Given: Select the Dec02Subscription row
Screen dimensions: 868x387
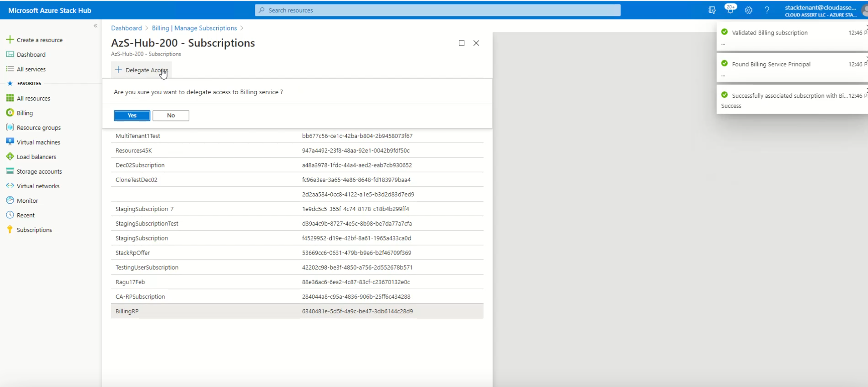Looking at the screenshot, I should tap(297, 165).
